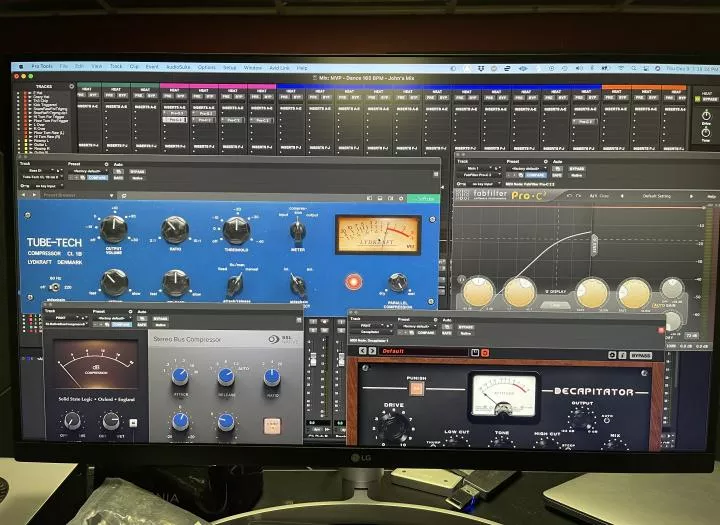The height and width of the screenshot is (525, 720).
Task: Toggle the SSL Bus Compressor In button
Action: (272, 425)
